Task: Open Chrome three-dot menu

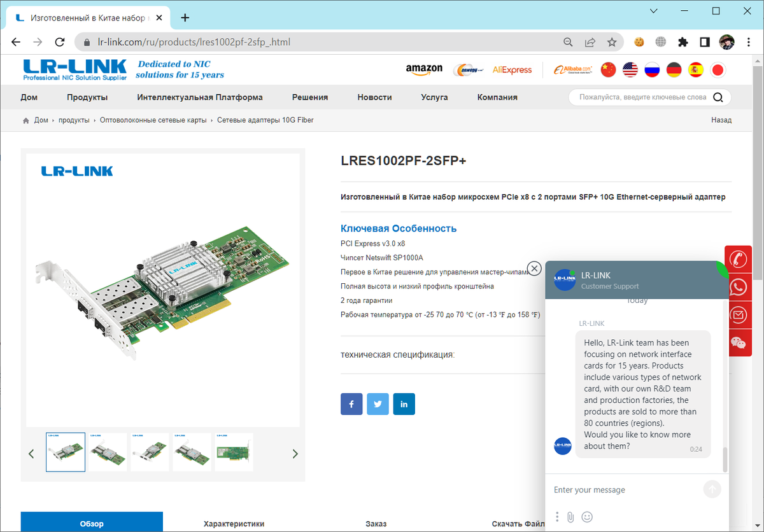Action: [x=748, y=42]
